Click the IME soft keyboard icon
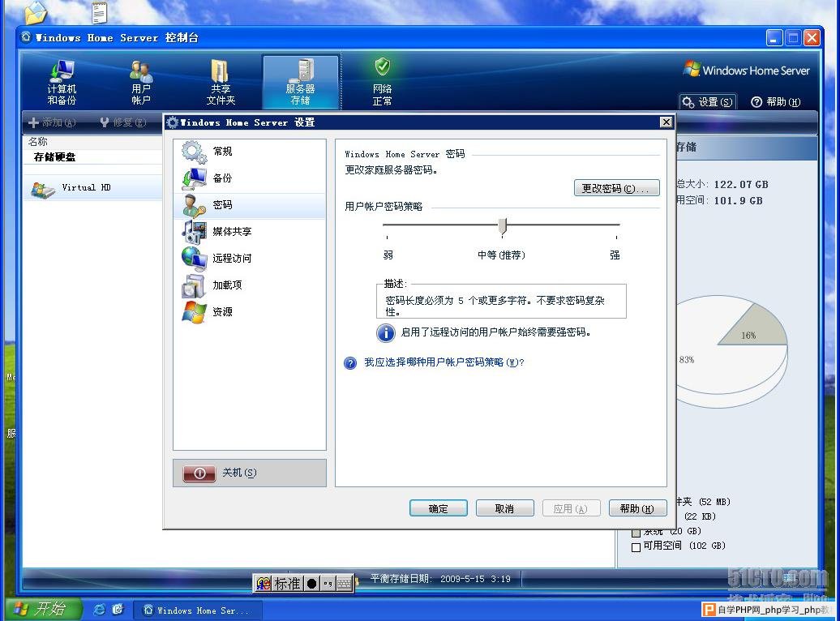840x621 pixels. coord(345,584)
